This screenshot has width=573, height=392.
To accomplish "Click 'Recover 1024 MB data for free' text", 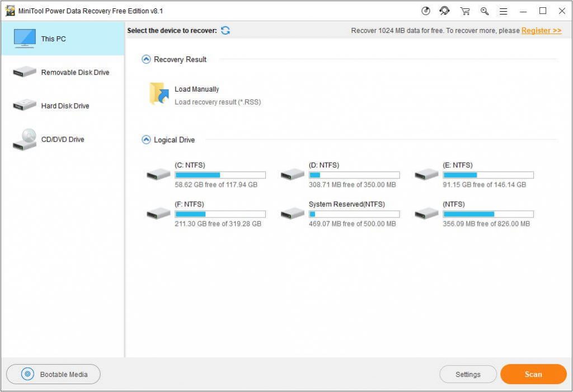I will (x=397, y=31).
